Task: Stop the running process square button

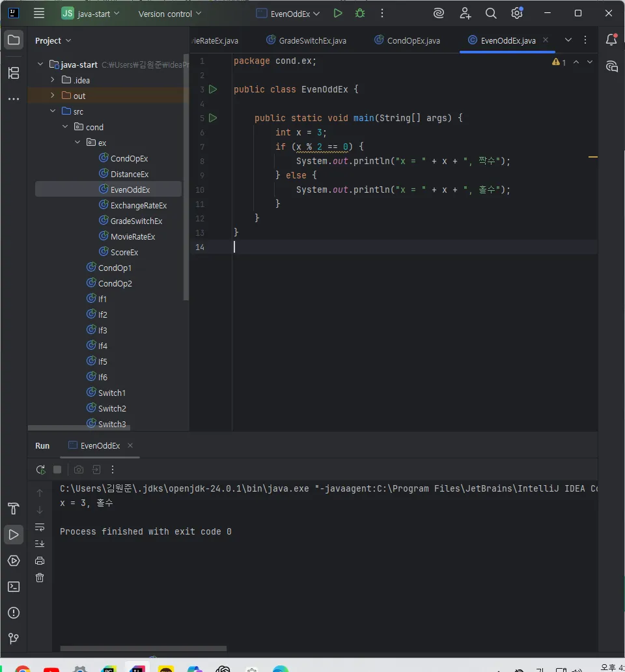Action: click(57, 469)
